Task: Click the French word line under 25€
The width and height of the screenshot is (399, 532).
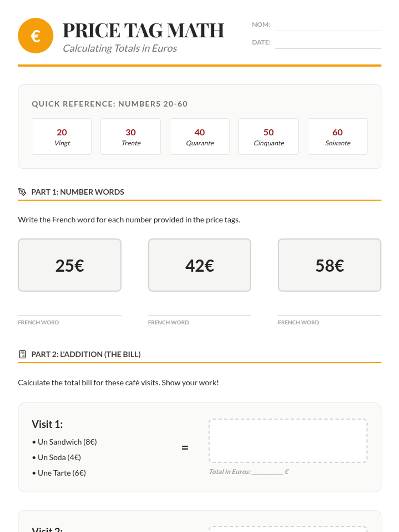Action: click(69, 310)
